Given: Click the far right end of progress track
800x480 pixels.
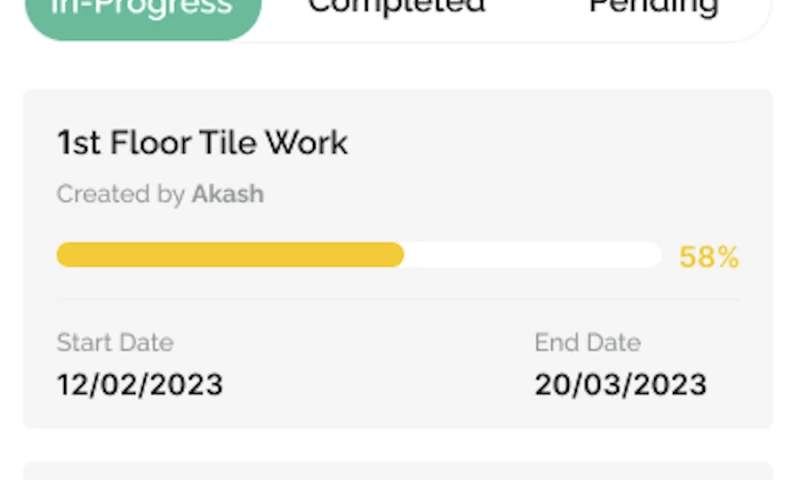Looking at the screenshot, I should tap(655, 255).
